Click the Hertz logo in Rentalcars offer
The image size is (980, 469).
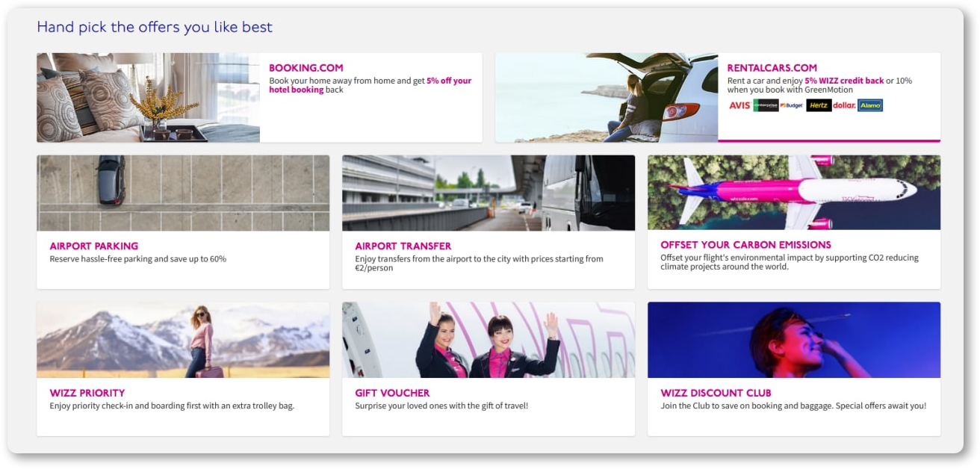pos(819,105)
